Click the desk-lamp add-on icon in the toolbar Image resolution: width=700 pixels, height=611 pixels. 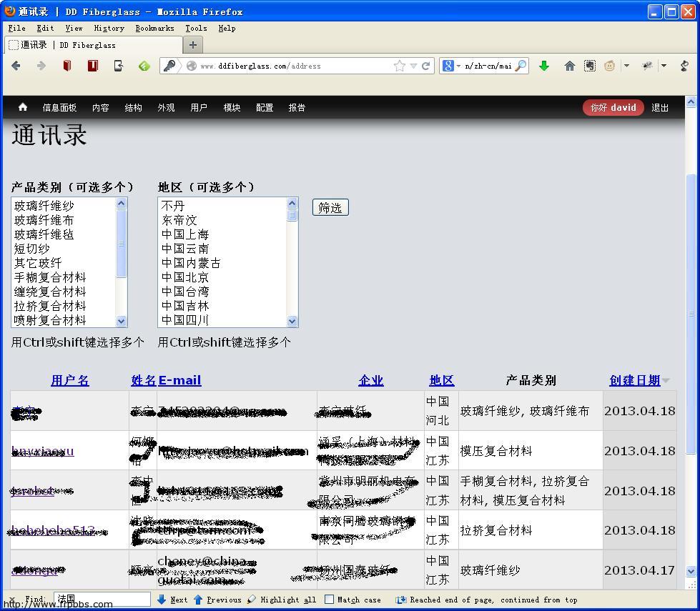click(685, 65)
